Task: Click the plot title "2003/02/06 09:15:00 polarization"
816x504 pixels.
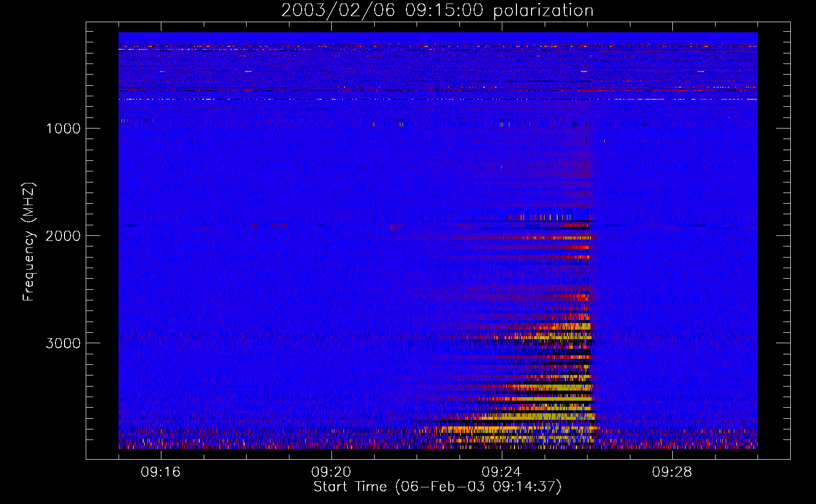Action: [x=437, y=11]
